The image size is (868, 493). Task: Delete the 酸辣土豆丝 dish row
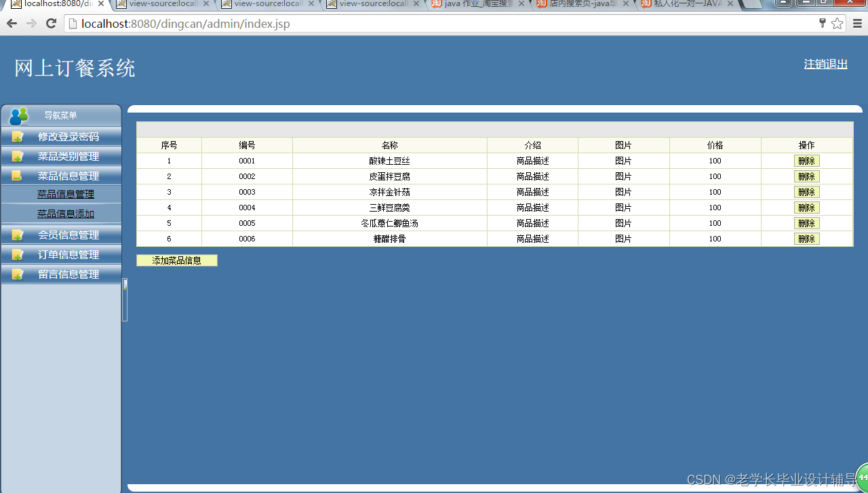807,161
